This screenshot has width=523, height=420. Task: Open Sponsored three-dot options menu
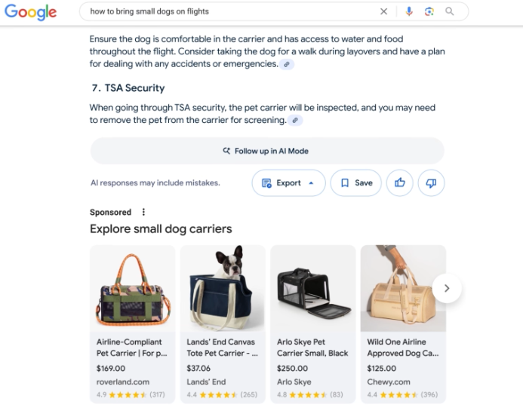click(143, 213)
